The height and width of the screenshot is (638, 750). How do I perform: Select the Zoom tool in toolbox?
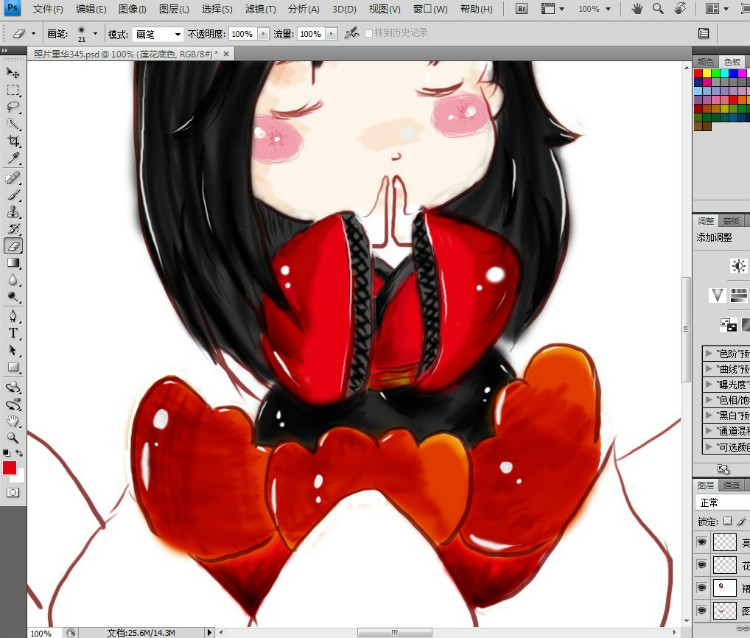click(13, 438)
